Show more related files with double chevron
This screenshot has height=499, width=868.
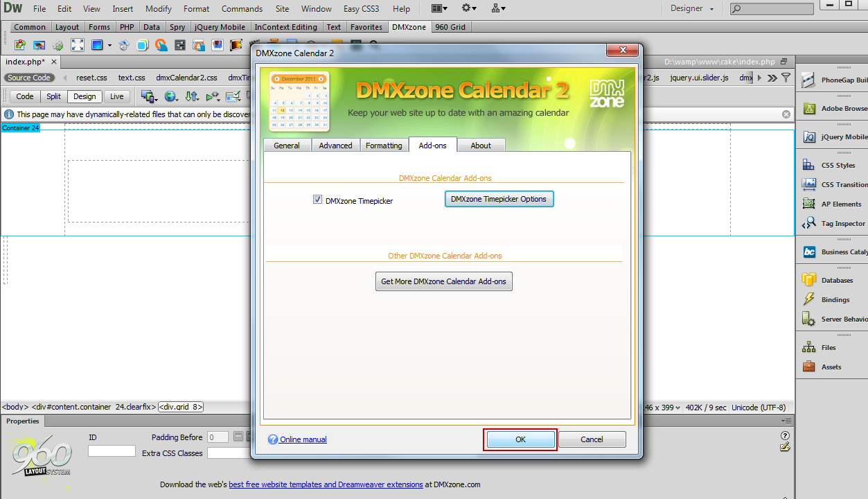point(772,78)
